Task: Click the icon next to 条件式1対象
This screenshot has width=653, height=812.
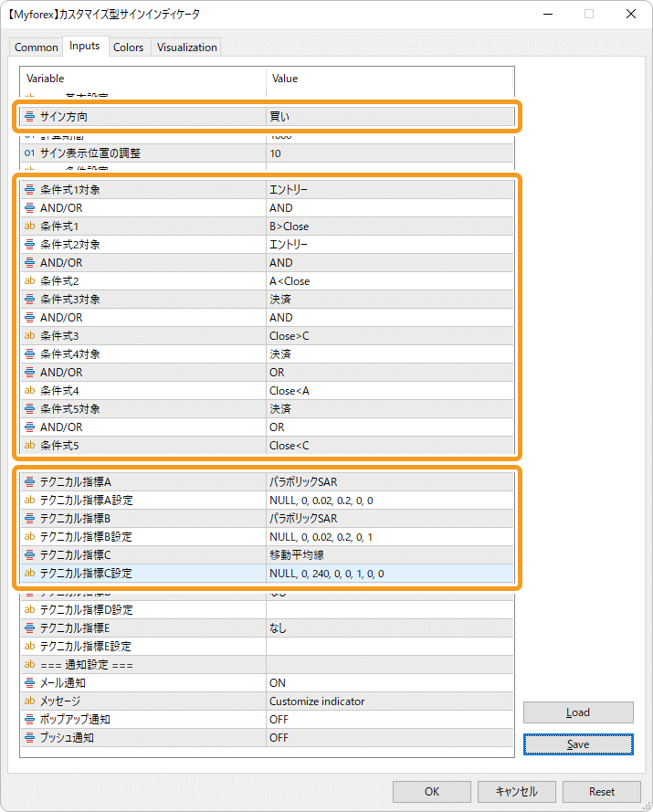Action: coord(29,190)
